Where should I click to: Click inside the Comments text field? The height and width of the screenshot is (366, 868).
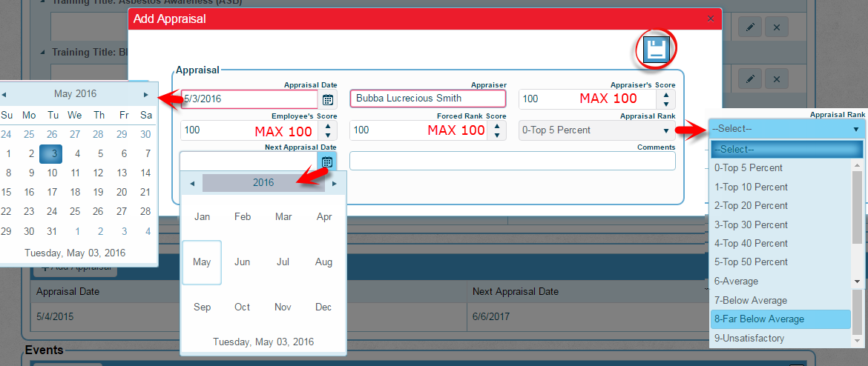pyautogui.click(x=512, y=161)
